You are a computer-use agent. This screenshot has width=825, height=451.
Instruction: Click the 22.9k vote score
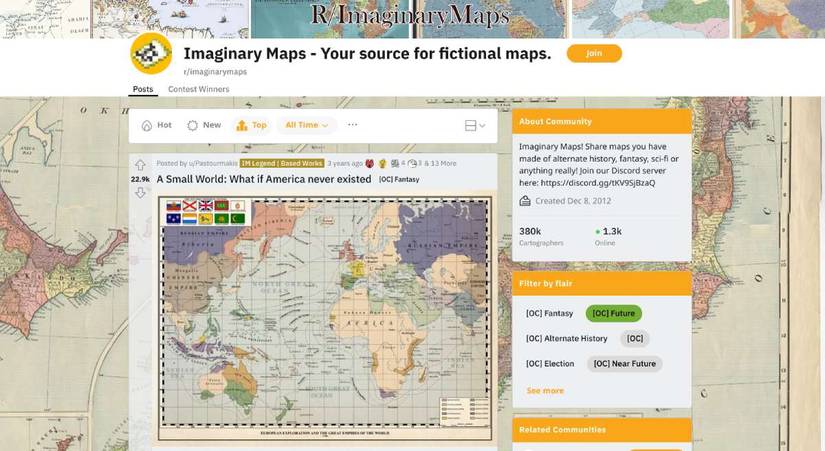[x=140, y=179]
